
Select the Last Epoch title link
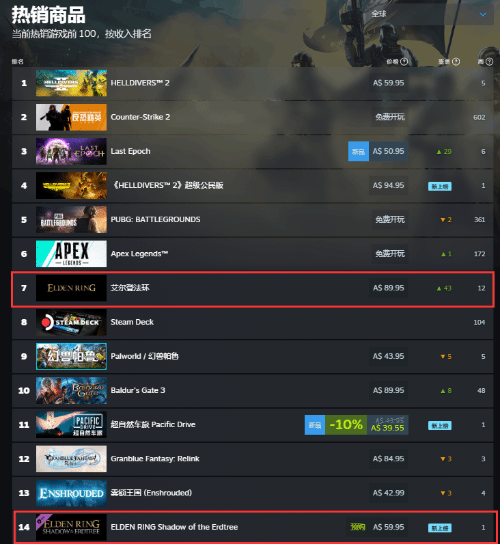[x=130, y=151]
